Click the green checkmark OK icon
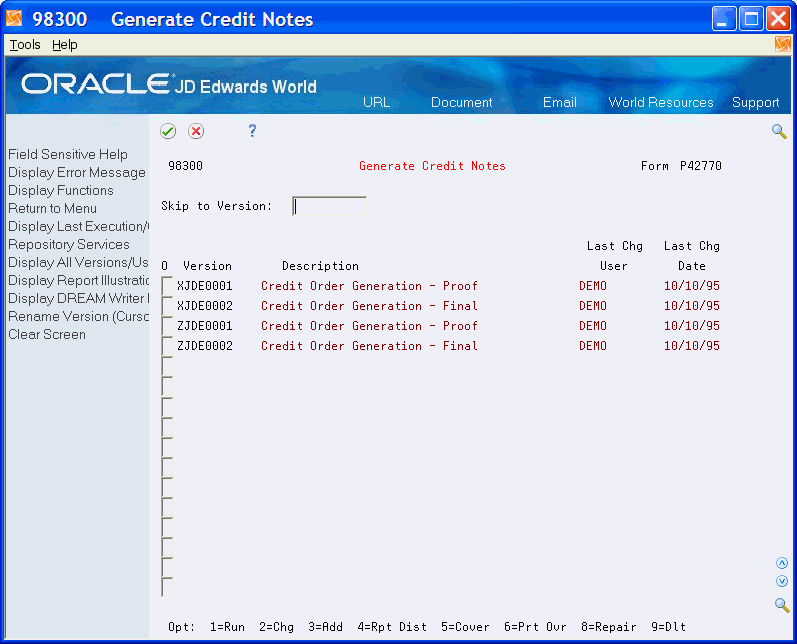The height and width of the screenshot is (644, 797). click(168, 131)
